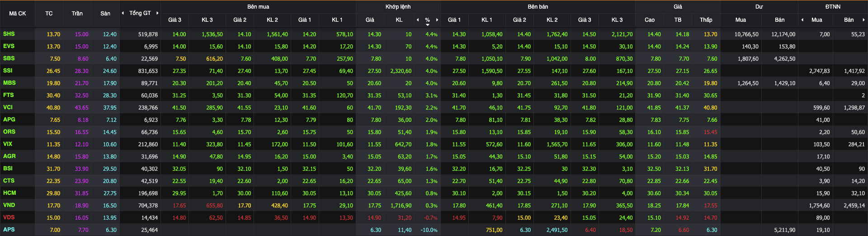Image resolution: width=868 pixels, height=236 pixels.
Task: Click Bên bán group header
Action: tap(538, 7)
